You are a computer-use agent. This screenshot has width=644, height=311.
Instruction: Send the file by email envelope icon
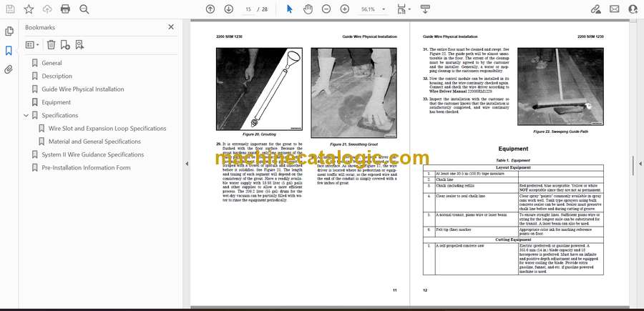coord(615,9)
